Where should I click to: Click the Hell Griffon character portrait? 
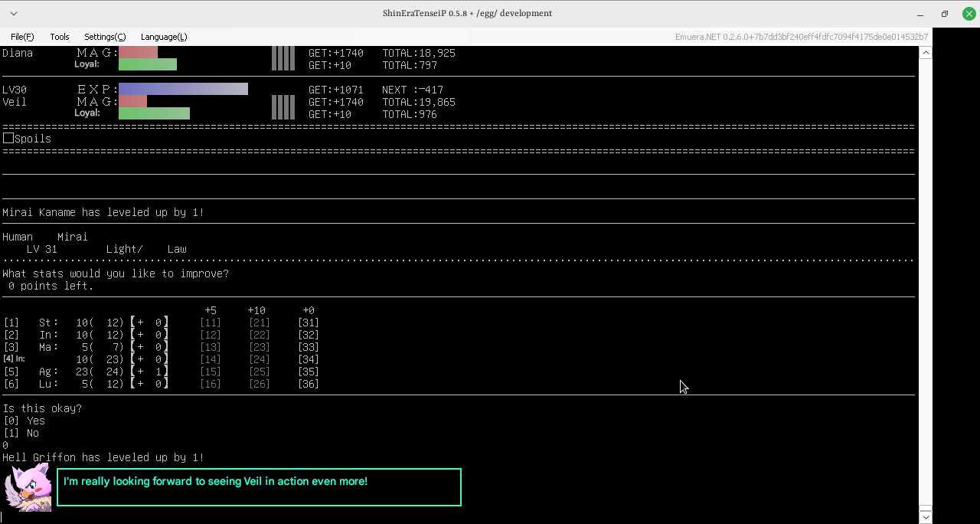28,486
